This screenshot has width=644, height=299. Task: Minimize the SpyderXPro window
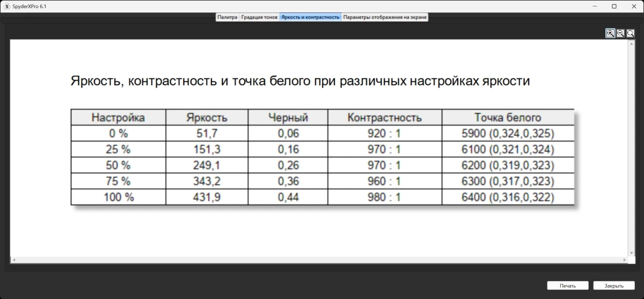click(595, 6)
